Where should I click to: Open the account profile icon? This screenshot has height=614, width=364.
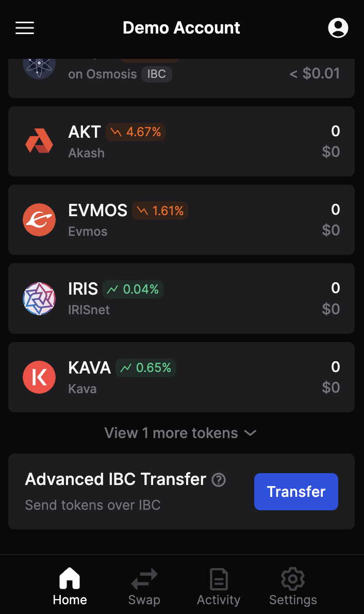338,28
